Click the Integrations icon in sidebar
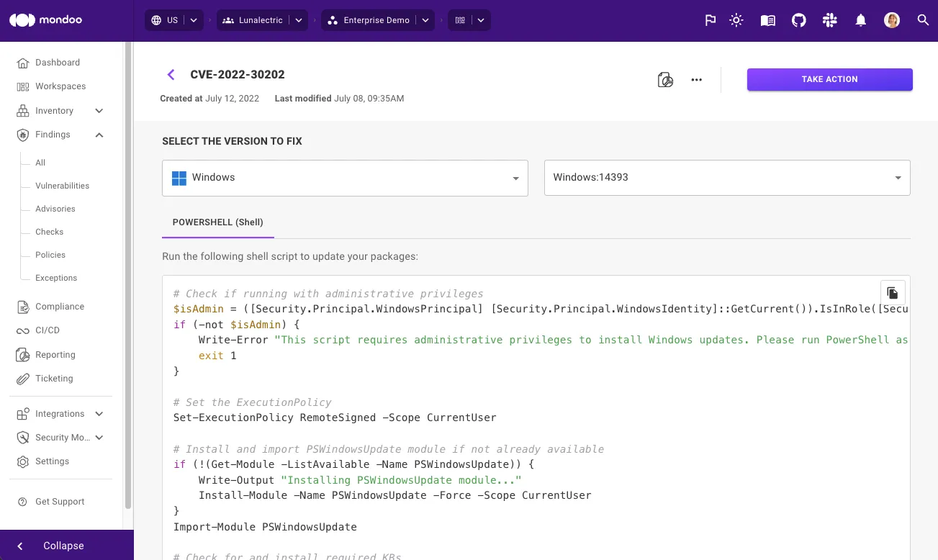 click(23, 414)
